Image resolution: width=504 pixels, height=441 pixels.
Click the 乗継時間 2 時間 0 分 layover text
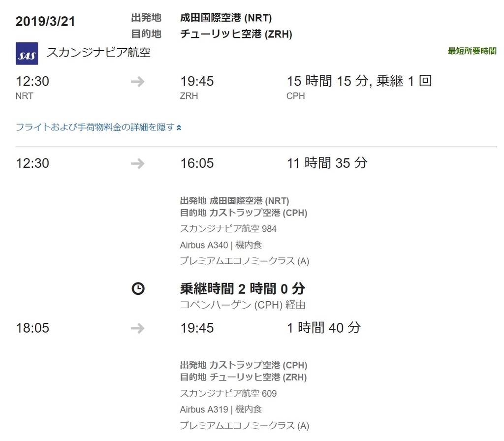[x=242, y=288]
